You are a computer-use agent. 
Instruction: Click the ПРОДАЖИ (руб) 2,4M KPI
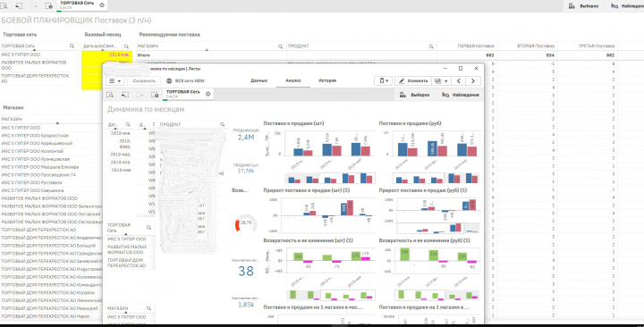click(x=246, y=135)
